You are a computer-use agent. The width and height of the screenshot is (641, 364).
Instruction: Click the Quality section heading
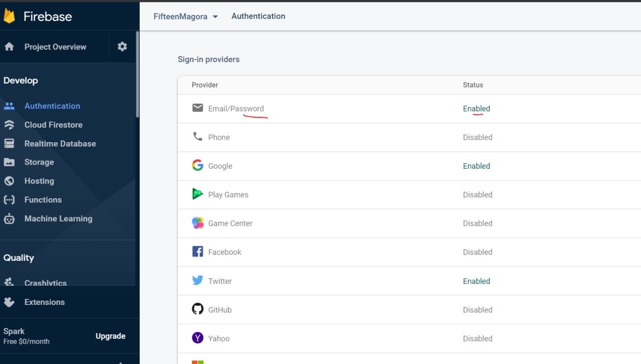tap(19, 258)
